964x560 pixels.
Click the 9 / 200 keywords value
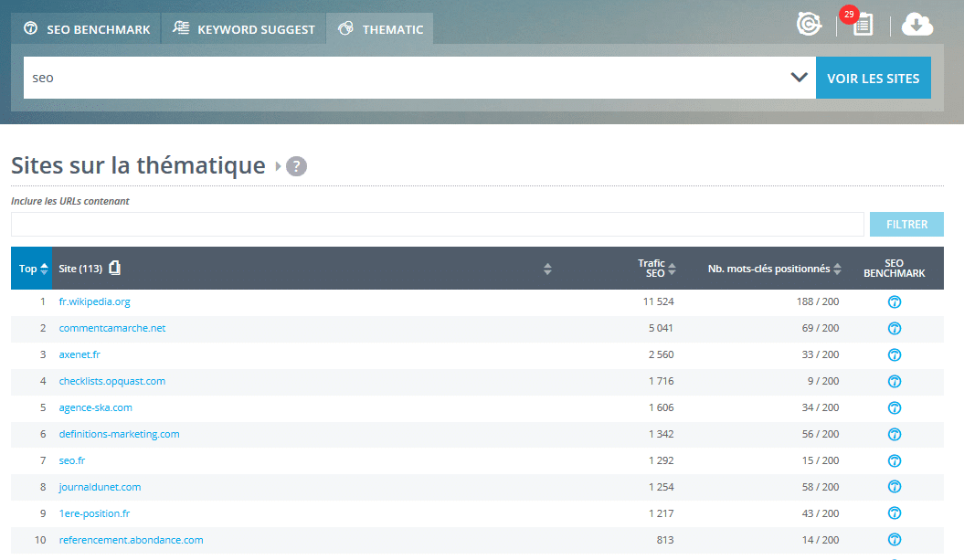823,381
